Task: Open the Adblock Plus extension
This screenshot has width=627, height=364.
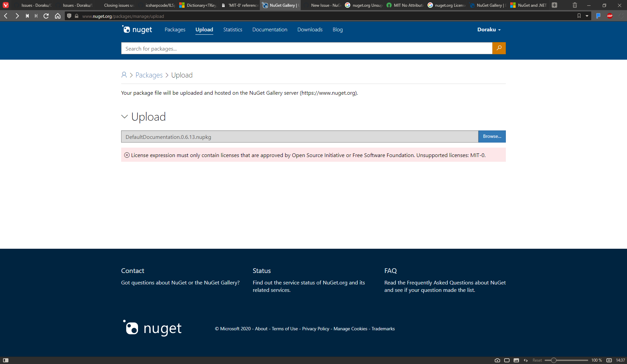Action: [x=610, y=16]
